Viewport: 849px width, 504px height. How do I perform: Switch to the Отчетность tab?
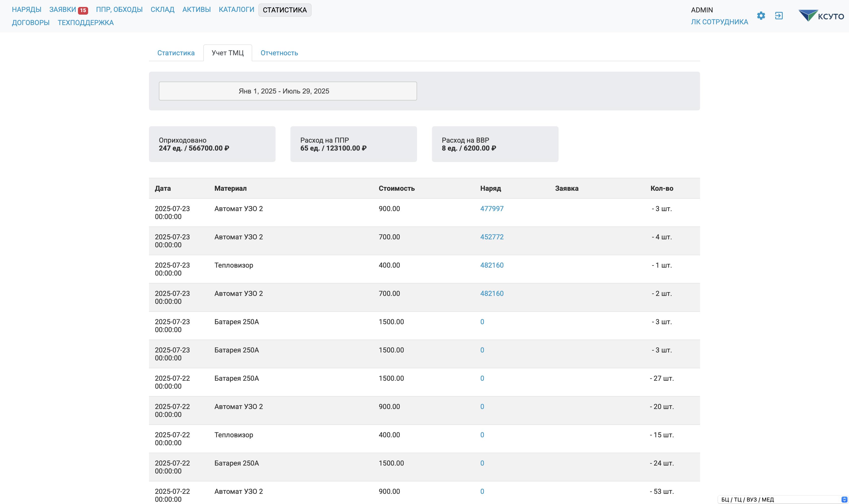click(x=279, y=53)
